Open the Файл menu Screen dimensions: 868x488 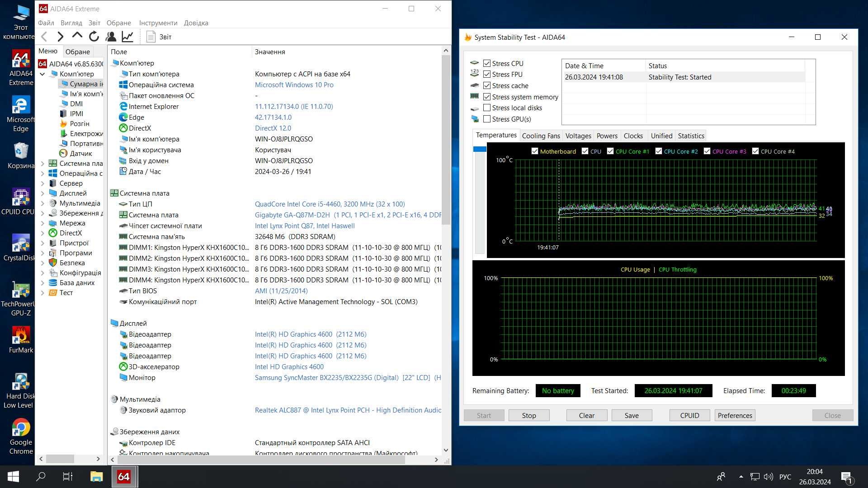click(46, 23)
